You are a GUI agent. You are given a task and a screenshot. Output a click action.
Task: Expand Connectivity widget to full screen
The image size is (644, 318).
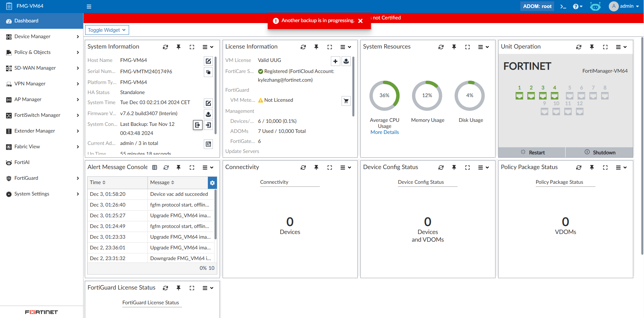pos(330,167)
